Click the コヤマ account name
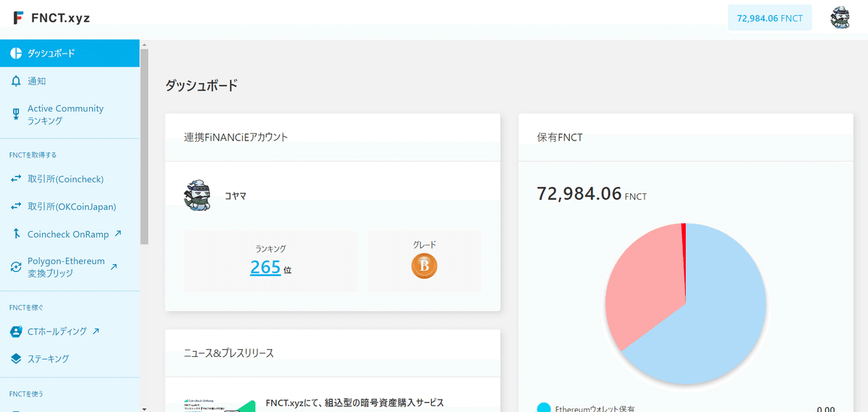 pos(235,196)
